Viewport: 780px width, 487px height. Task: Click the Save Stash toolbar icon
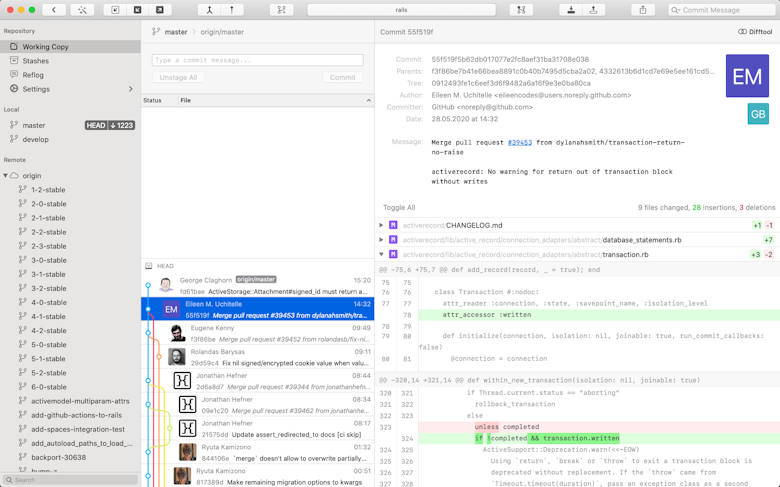pyautogui.click(x=571, y=9)
